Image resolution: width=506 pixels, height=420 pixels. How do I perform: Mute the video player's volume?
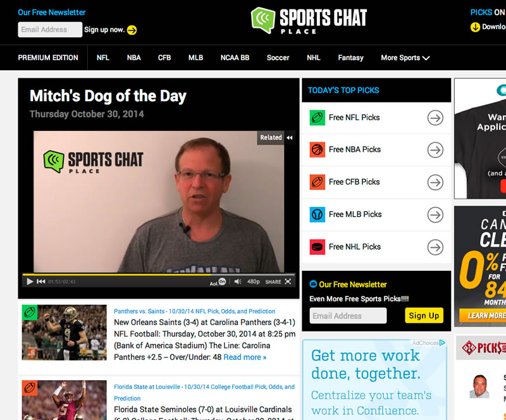[x=238, y=281]
